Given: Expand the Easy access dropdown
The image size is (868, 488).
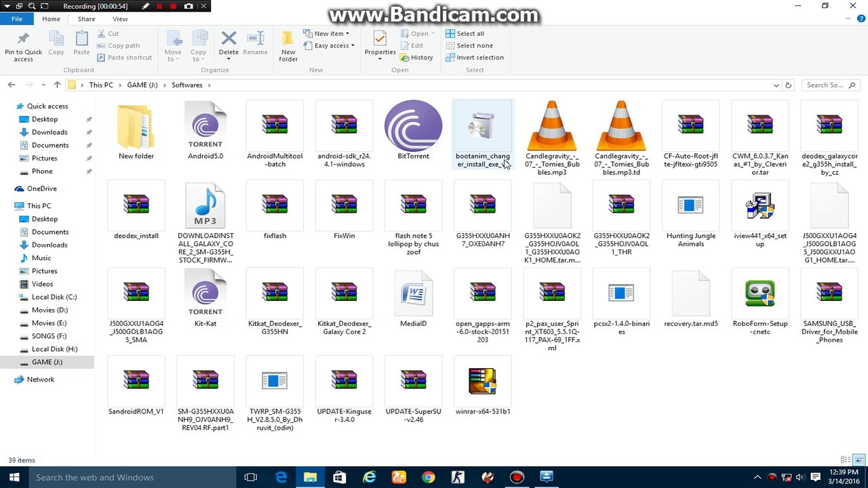Looking at the screenshot, I should [x=328, y=45].
